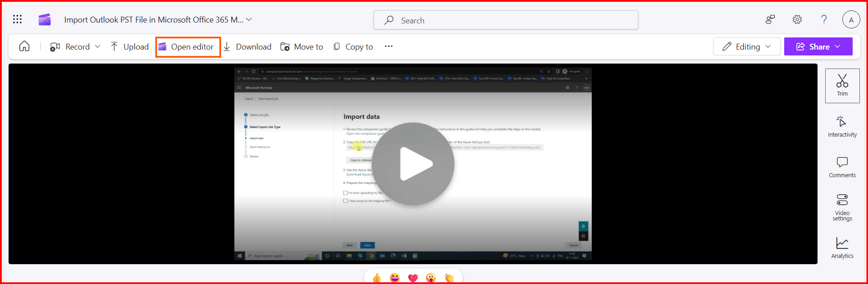Go to the Stream Home icon
The image size is (868, 284).
tap(24, 46)
